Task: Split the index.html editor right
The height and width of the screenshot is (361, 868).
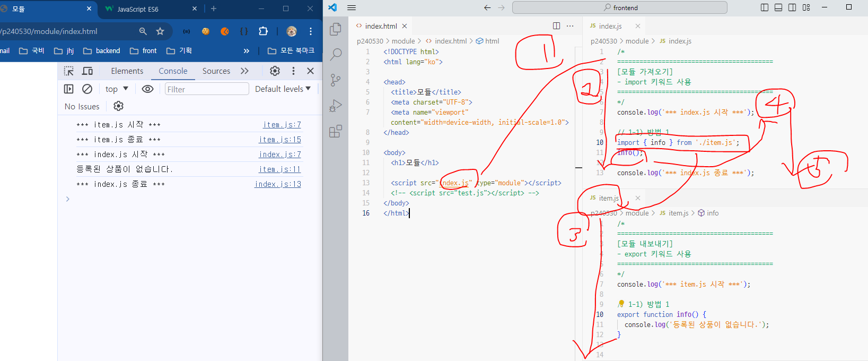Action: (x=556, y=25)
